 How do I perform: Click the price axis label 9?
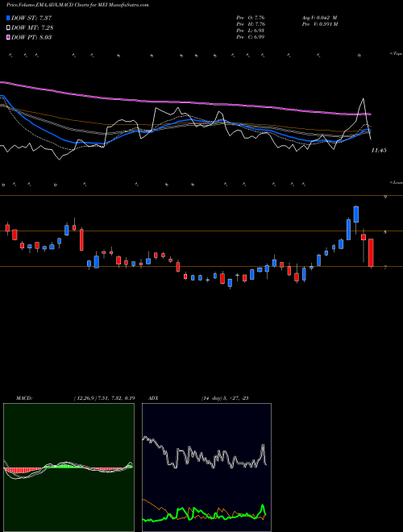385,197
